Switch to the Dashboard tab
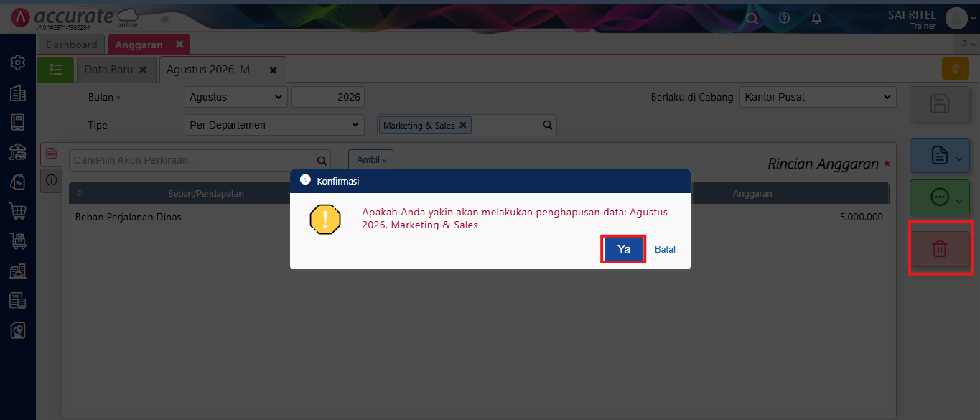Viewport: 980px width, 420px height. (72, 45)
